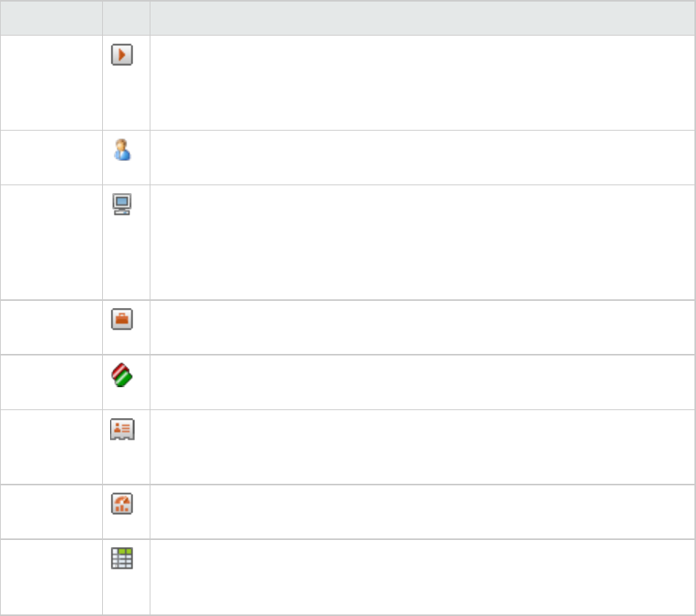The height and width of the screenshot is (616, 696).
Task: Click the description cell beside the tag icon
Action: coord(422,382)
